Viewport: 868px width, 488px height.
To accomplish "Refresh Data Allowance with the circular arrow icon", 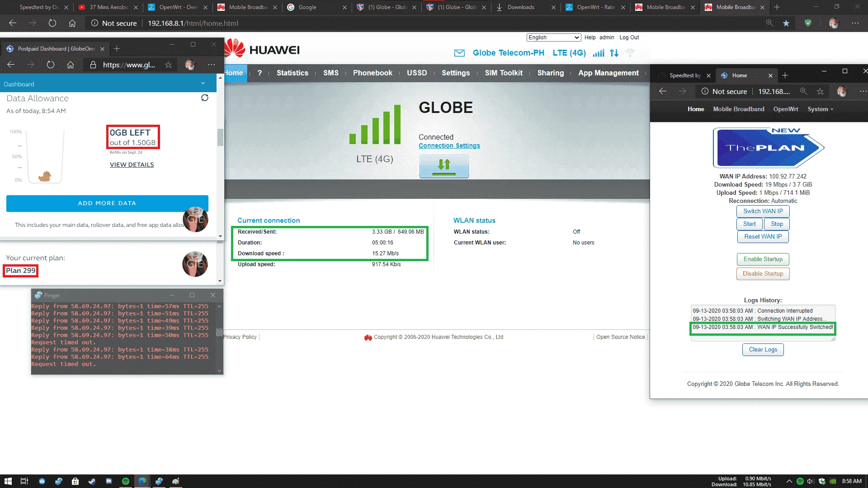I will point(205,98).
